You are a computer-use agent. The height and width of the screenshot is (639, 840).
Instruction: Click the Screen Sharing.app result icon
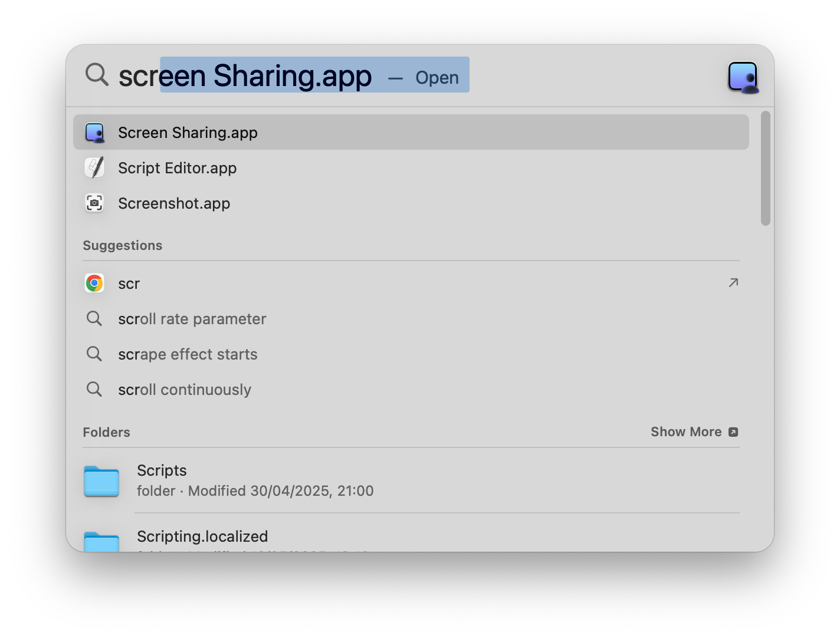click(x=94, y=133)
